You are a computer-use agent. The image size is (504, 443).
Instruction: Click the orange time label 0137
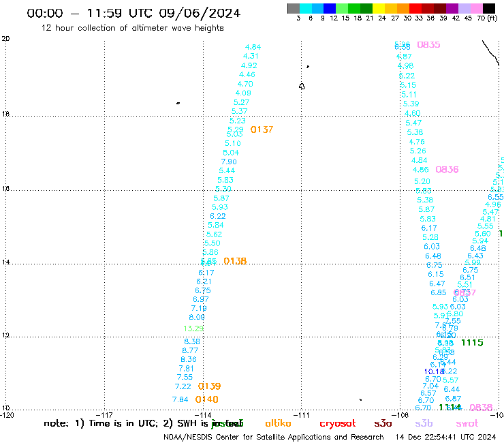(262, 129)
